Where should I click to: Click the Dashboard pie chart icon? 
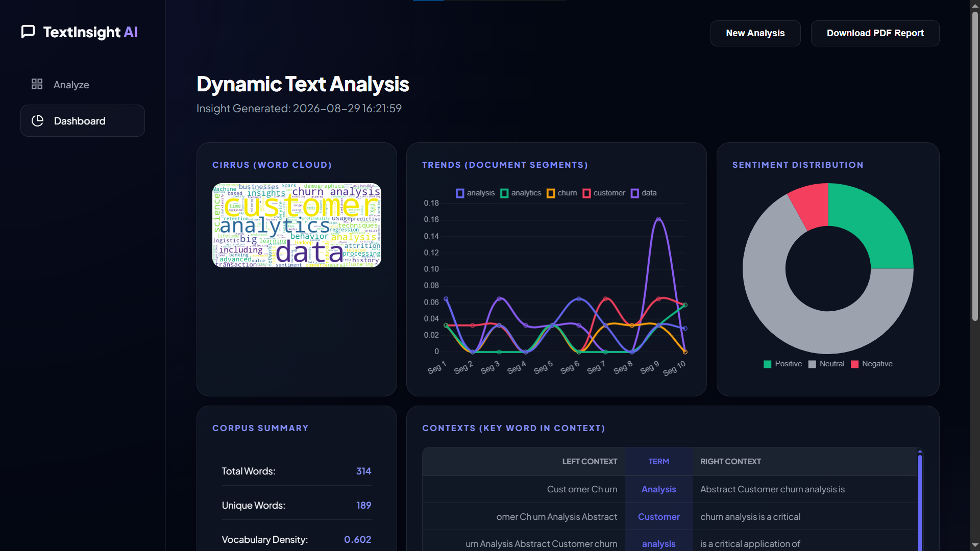(x=37, y=120)
